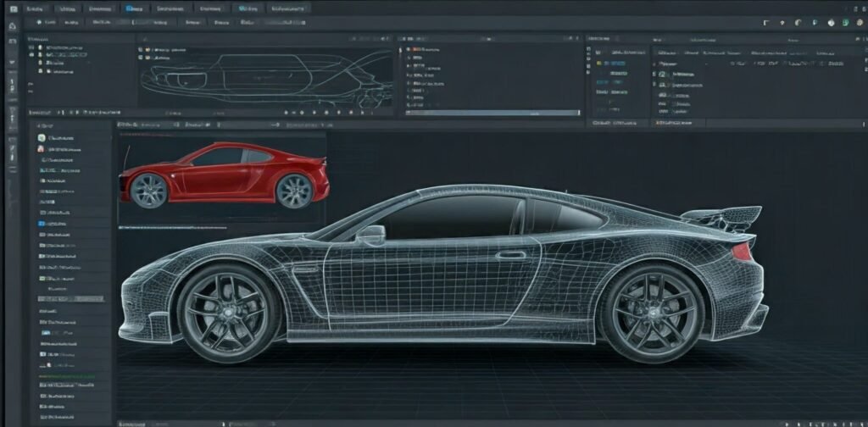Click the green square icon in left list panel
The height and width of the screenshot is (427, 868).
tap(41, 138)
